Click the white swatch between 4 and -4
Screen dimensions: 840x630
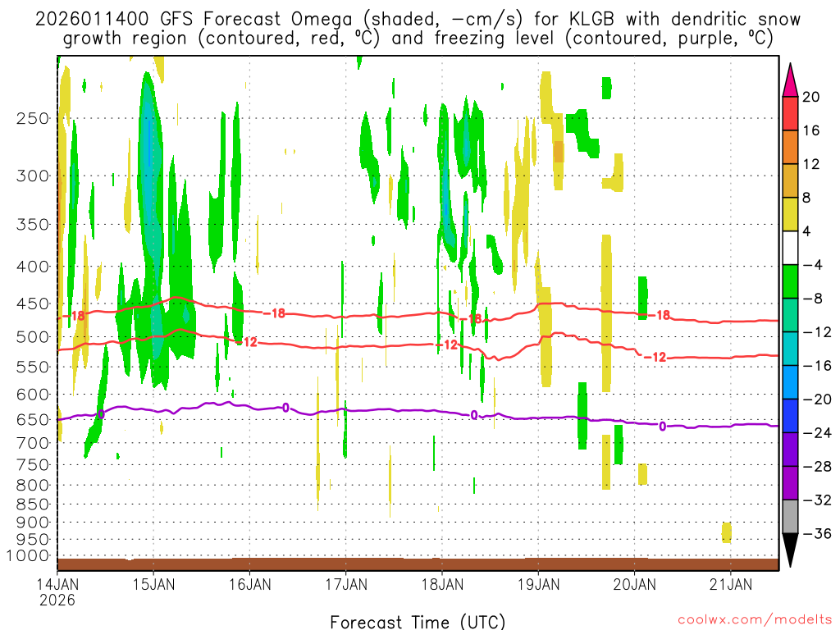790,248
